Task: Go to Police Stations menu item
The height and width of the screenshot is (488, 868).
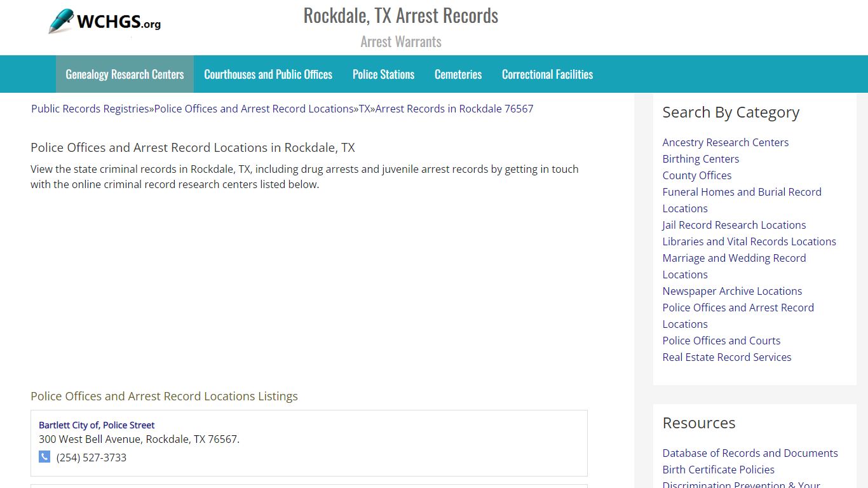Action: 383,74
